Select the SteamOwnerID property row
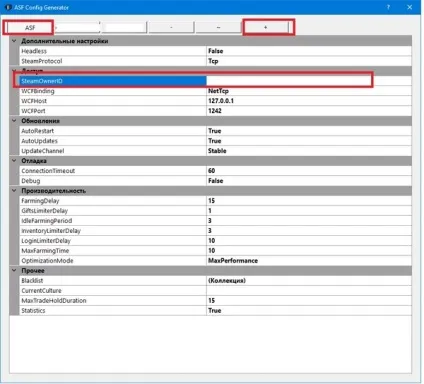 click(x=113, y=81)
